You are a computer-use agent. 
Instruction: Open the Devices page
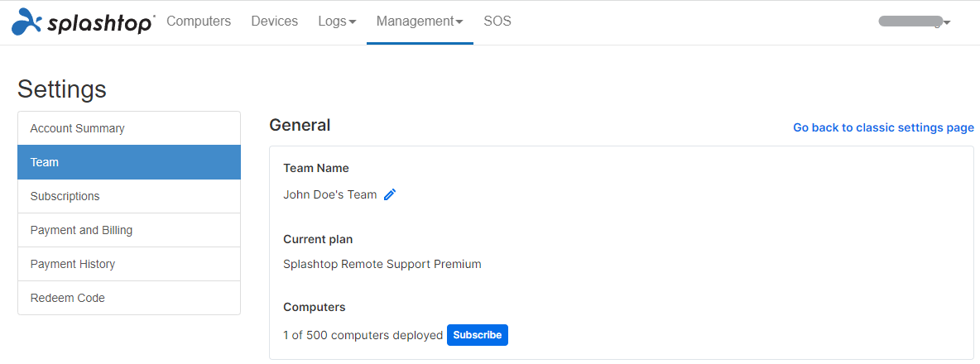click(x=274, y=22)
